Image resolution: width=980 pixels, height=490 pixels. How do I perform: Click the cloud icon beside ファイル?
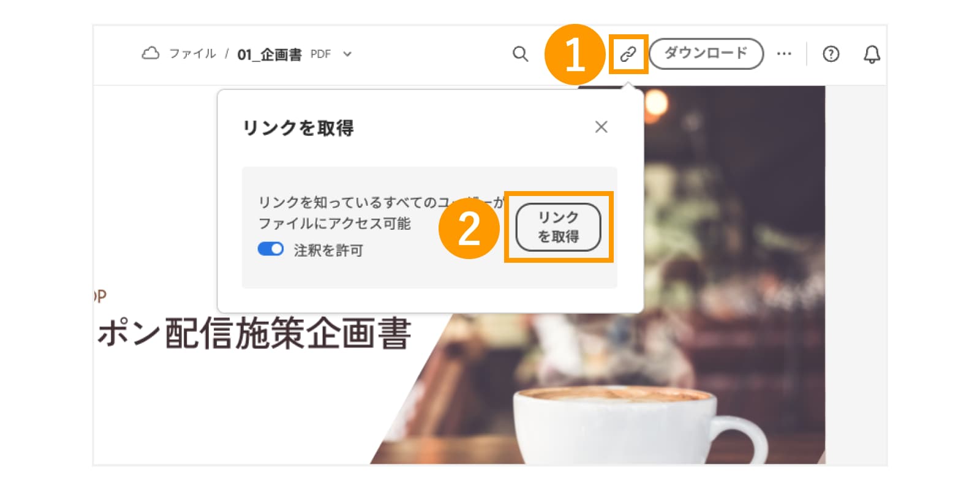click(x=150, y=53)
